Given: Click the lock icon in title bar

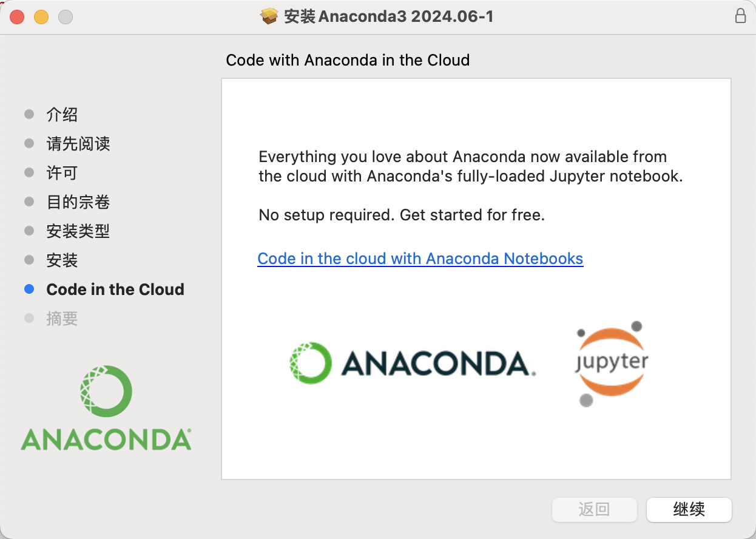Looking at the screenshot, I should [x=740, y=16].
